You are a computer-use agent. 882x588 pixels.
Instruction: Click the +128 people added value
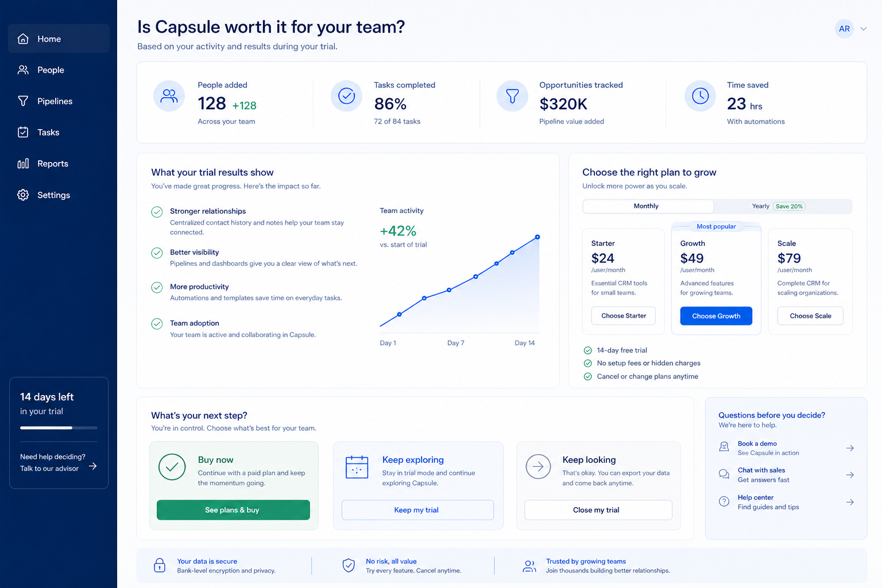pyautogui.click(x=244, y=106)
